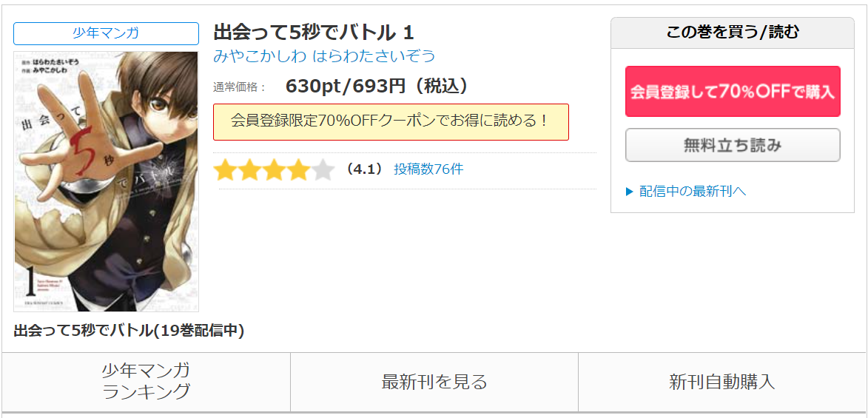This screenshot has width=868, height=418.
Task: Open the 投稿数76件 reviews link
Action: 428,169
